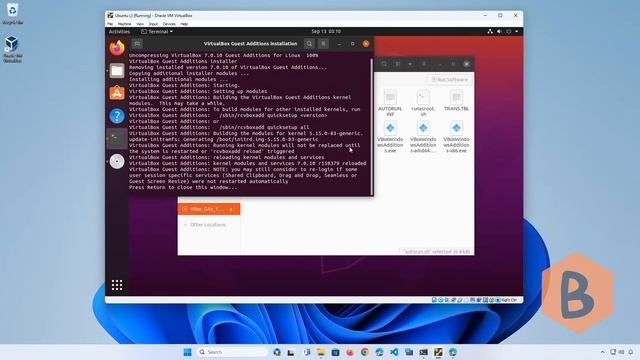Click the Windows taskbar search box
640x360 pixels.
(x=232, y=352)
